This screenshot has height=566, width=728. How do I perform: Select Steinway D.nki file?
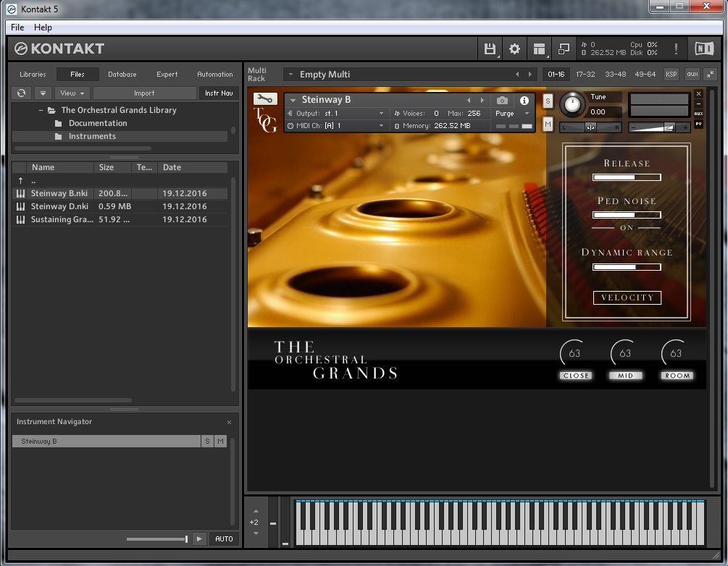120,206
